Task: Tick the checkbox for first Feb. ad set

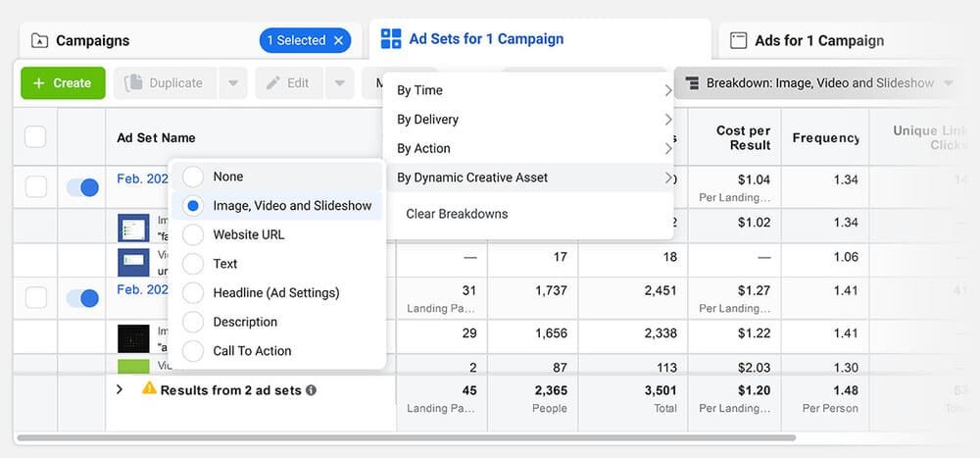Action: pyautogui.click(x=35, y=187)
